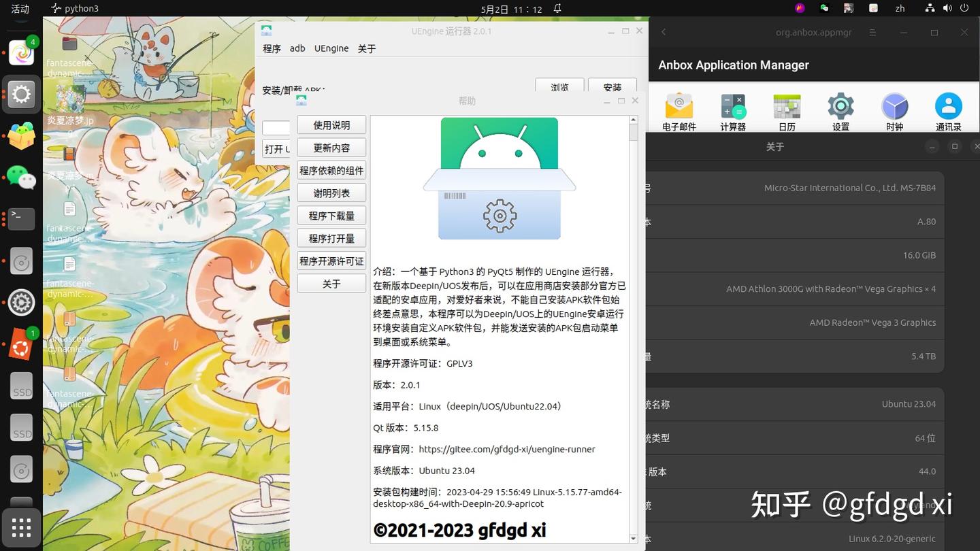The image size is (980, 551).
Task: Open the 通讯录 contacts app in Anbox Manager
Action: coord(948,109)
